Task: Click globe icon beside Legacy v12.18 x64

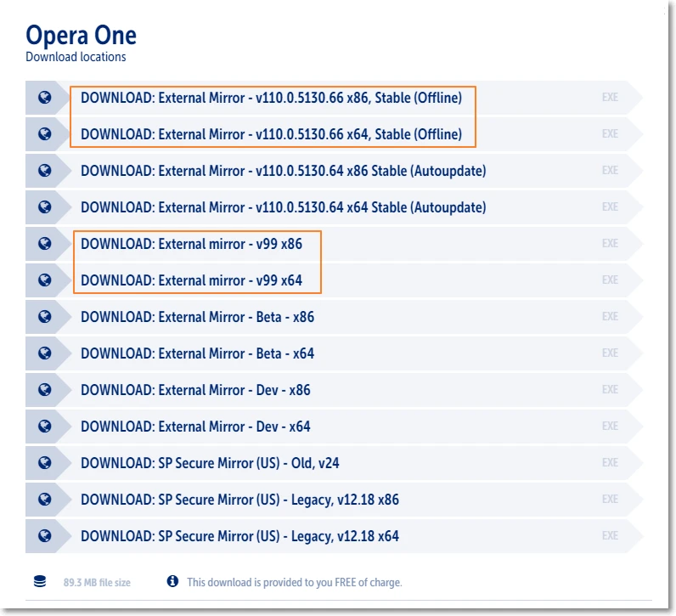Action: pos(45,536)
